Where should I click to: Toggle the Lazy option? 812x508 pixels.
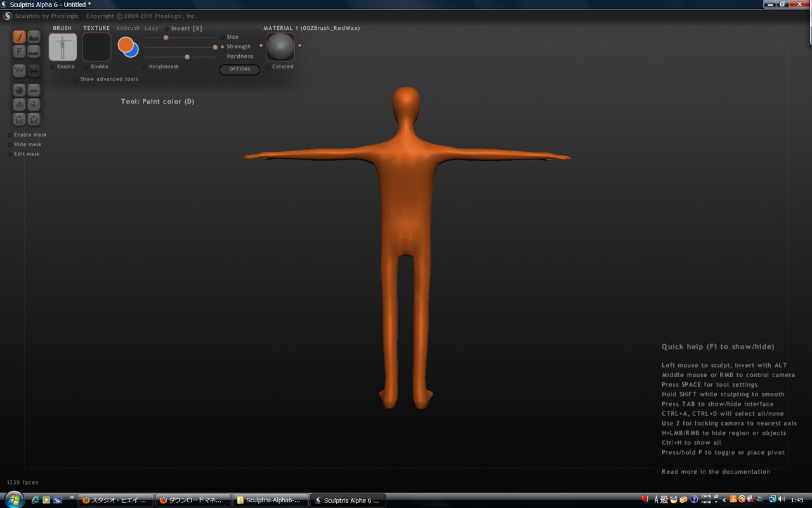[x=151, y=29]
